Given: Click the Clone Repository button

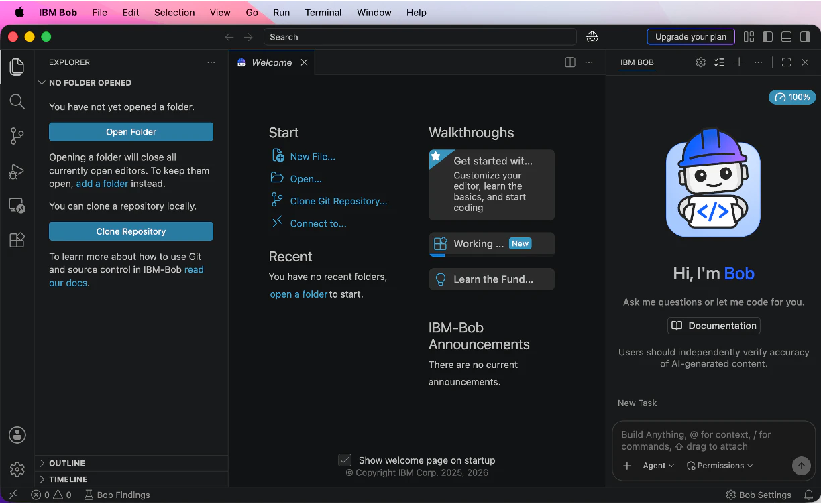Looking at the screenshot, I should click(x=131, y=231).
